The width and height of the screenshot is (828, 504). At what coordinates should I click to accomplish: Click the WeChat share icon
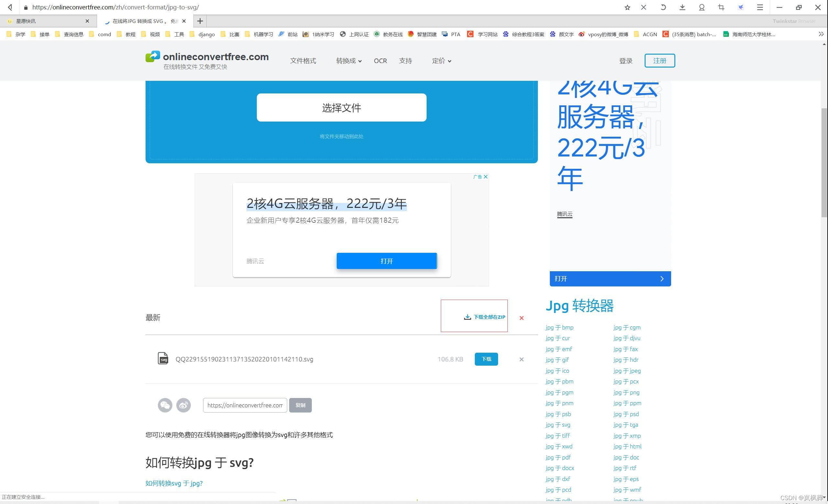click(165, 405)
